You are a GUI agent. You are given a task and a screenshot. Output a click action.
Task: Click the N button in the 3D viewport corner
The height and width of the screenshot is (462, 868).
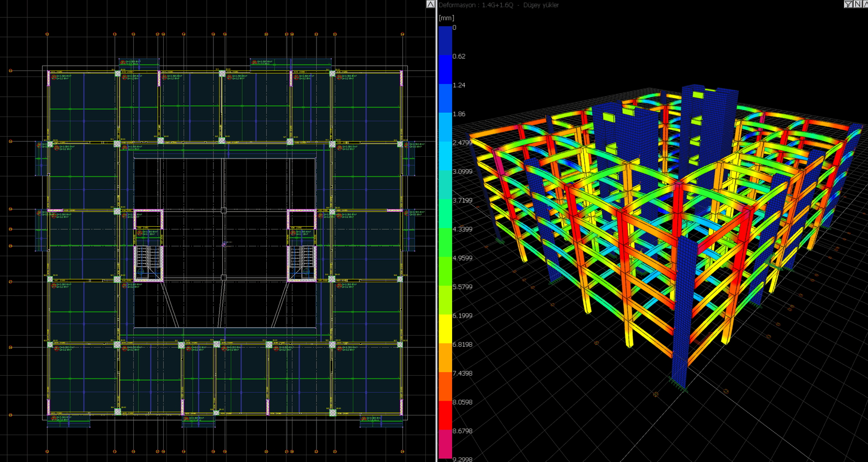tap(858, 4)
